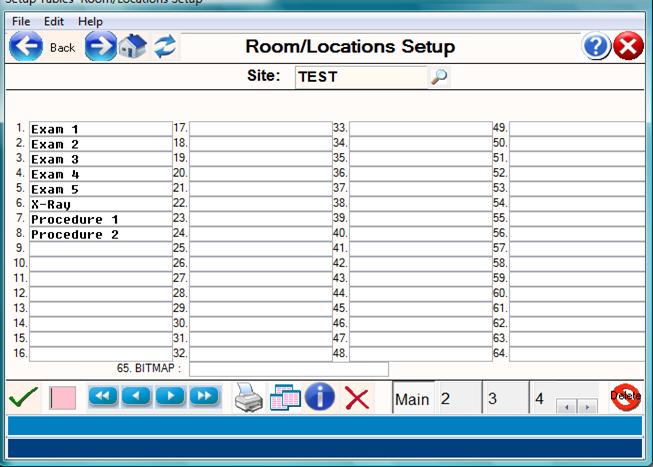Switch to tab 3

pyautogui.click(x=492, y=399)
